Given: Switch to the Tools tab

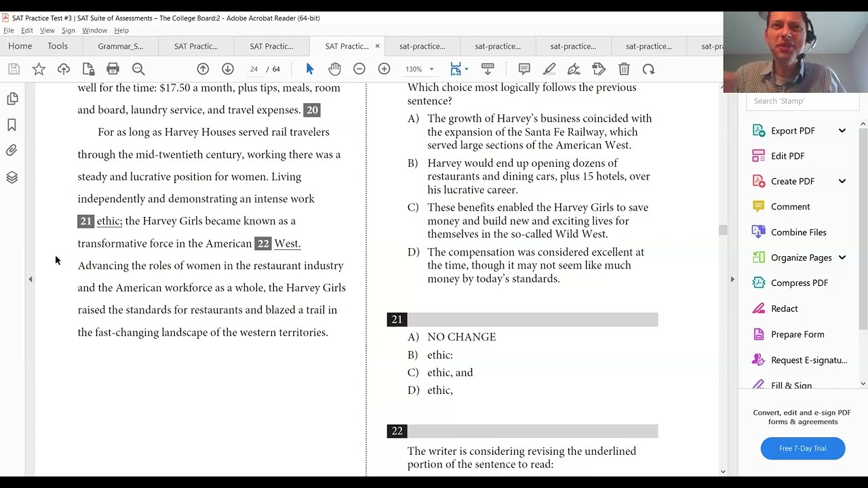Looking at the screenshot, I should [x=58, y=46].
